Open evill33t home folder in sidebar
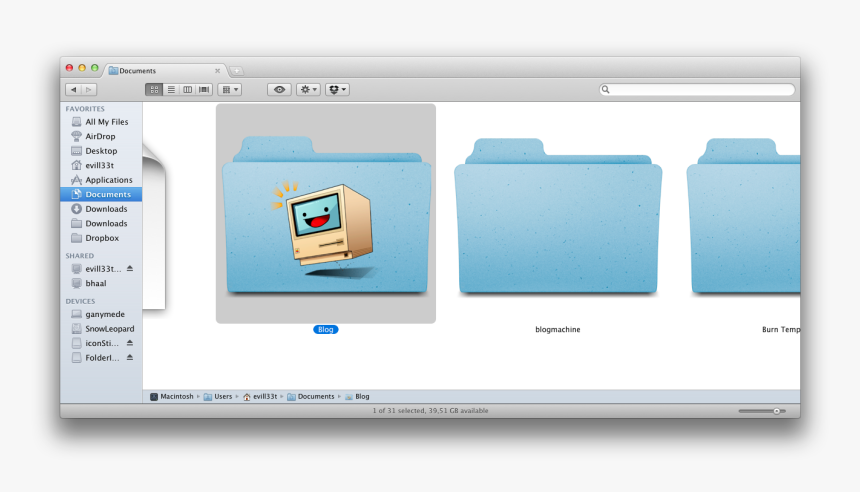Screen dimensions: 860x492 [x=101, y=165]
